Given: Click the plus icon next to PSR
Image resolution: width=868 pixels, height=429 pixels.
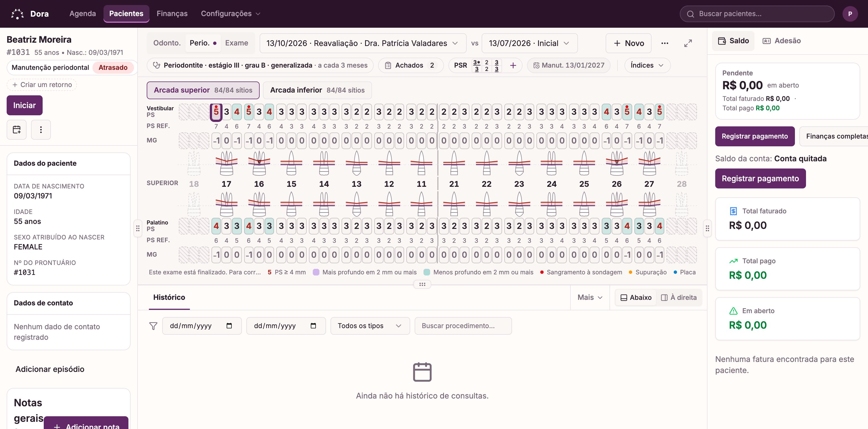Looking at the screenshot, I should pos(513,65).
